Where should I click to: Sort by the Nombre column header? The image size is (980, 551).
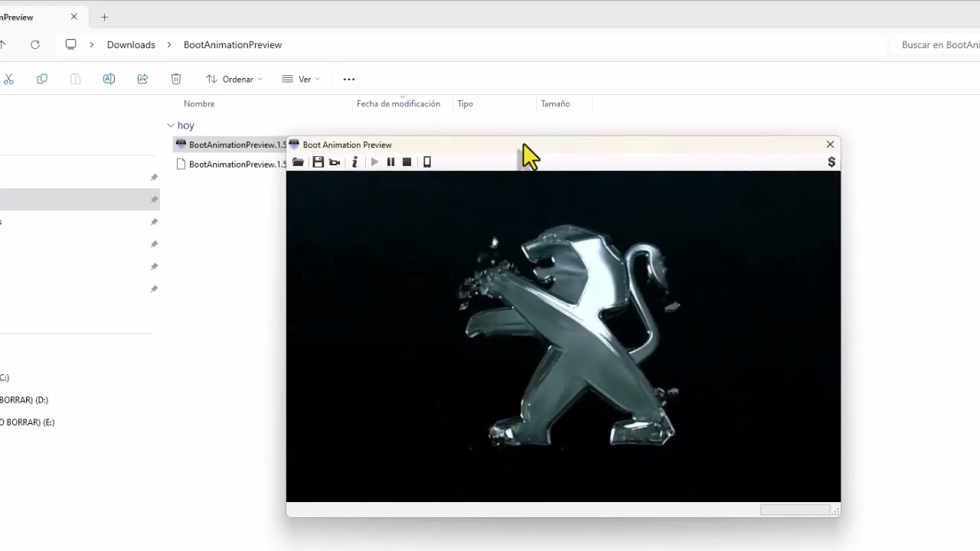click(x=199, y=103)
